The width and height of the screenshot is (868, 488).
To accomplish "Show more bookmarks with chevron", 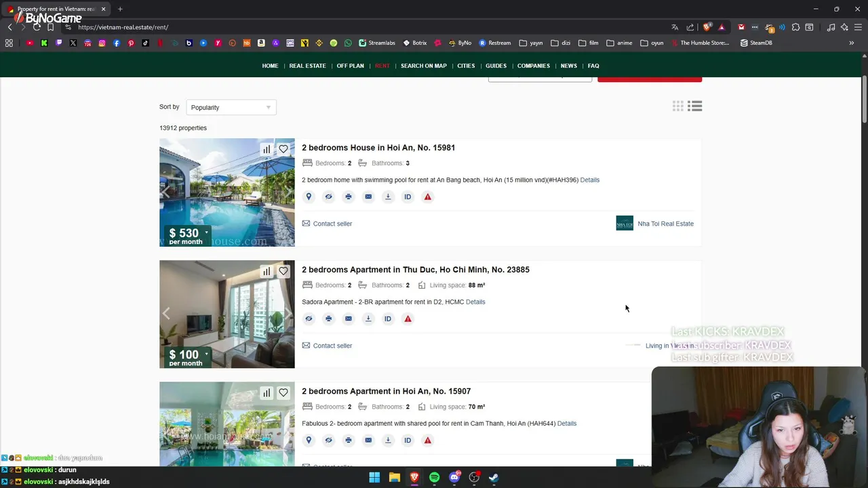I will (852, 43).
